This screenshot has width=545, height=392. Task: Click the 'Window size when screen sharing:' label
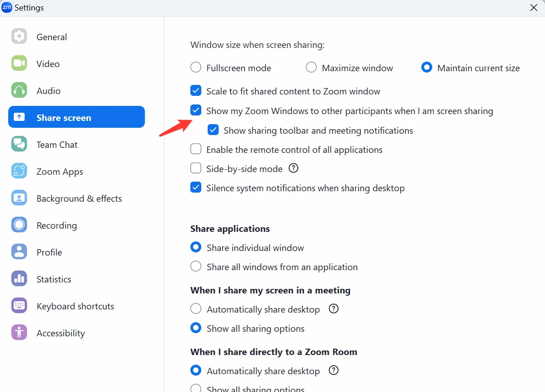[257, 45]
